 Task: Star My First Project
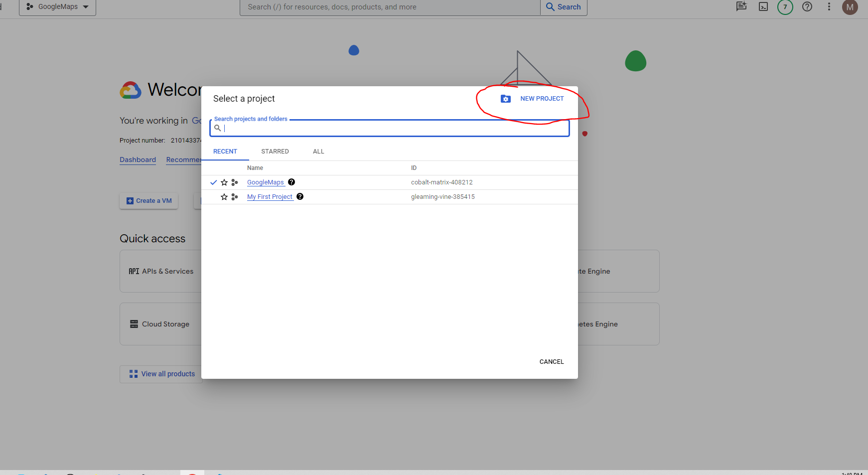(x=224, y=197)
